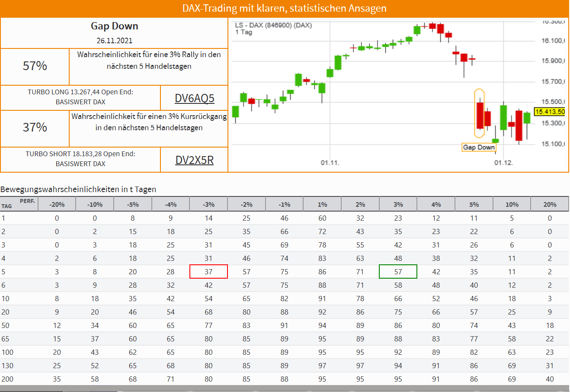
Task: Click the 16,100 price axis label
Action: coord(553,41)
